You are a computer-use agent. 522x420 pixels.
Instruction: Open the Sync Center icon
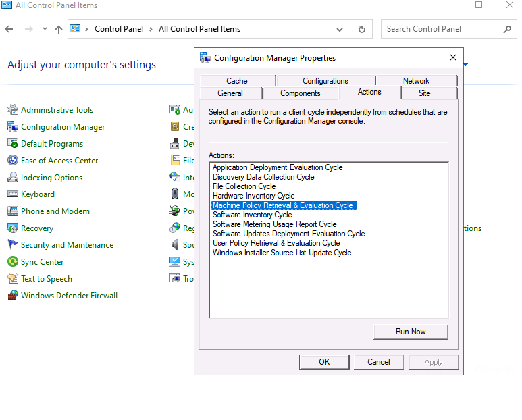13,262
